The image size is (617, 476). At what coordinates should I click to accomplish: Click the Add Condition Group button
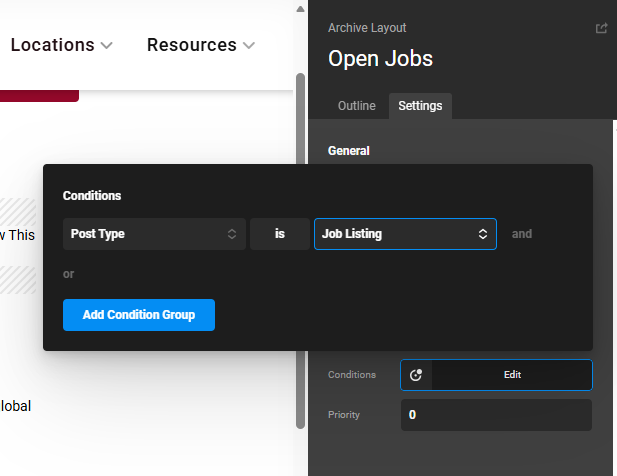(139, 315)
